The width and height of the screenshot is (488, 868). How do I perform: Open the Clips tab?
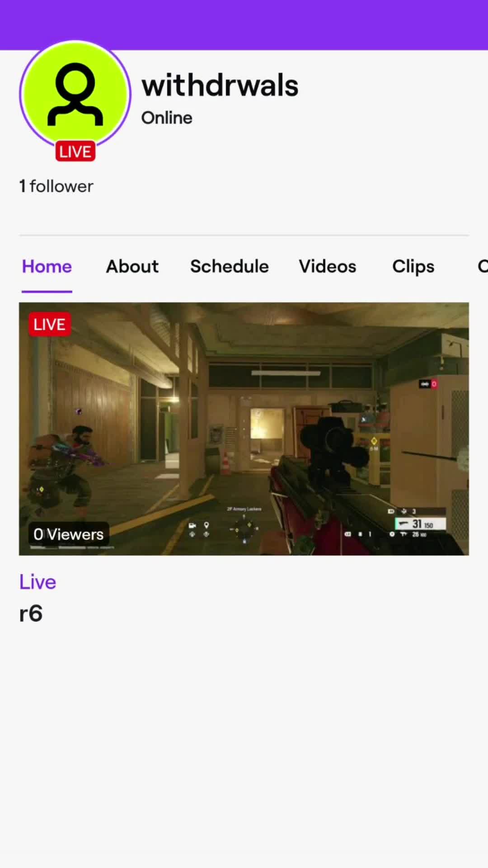(413, 267)
